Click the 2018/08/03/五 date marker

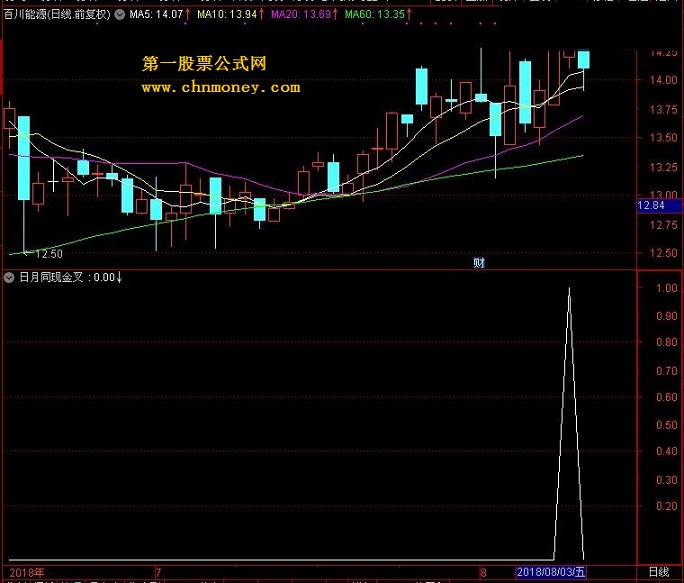[x=551, y=572]
